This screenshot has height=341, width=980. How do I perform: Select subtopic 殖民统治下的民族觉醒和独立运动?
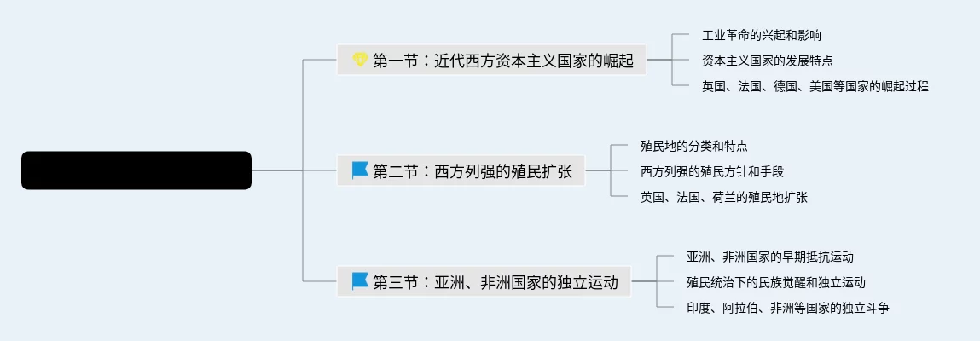(x=775, y=282)
